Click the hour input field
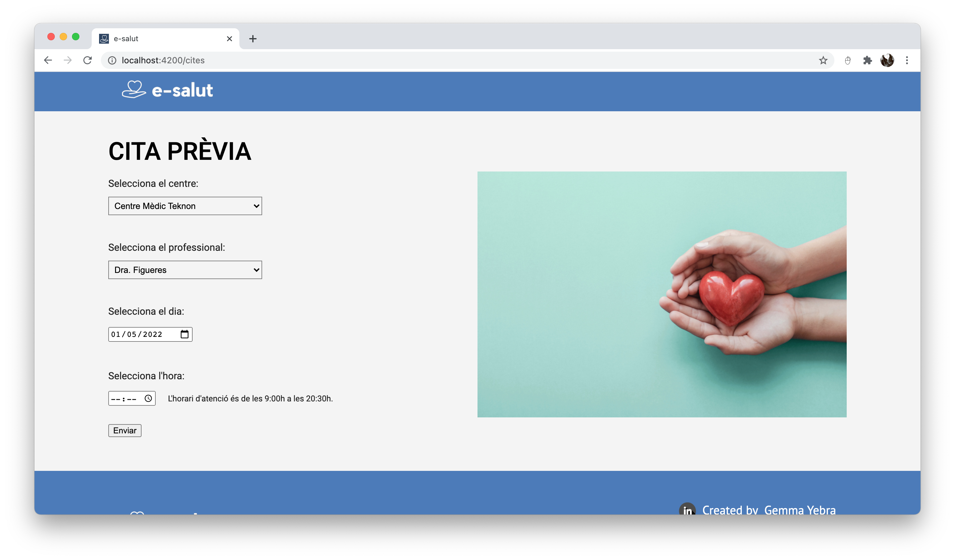The image size is (955, 560). pyautogui.click(x=116, y=399)
